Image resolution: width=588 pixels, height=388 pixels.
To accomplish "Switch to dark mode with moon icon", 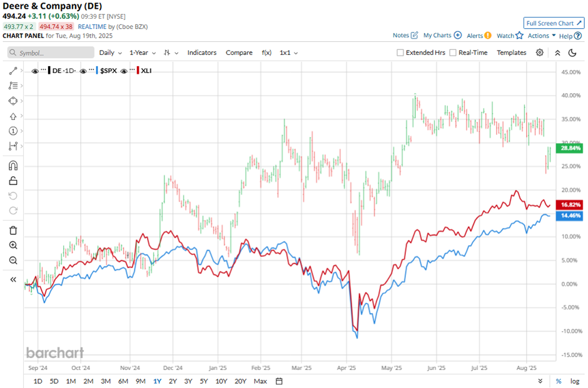I will (x=572, y=53).
